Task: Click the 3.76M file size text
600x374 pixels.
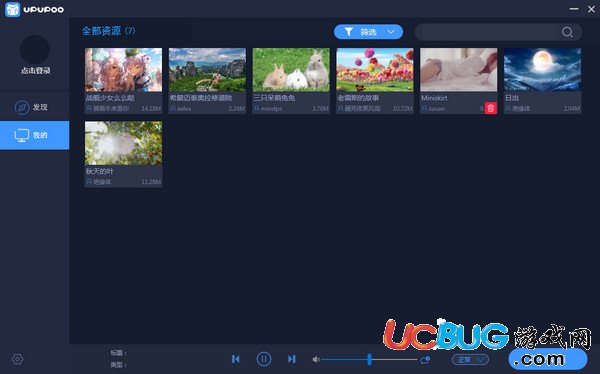Action: click(x=320, y=109)
